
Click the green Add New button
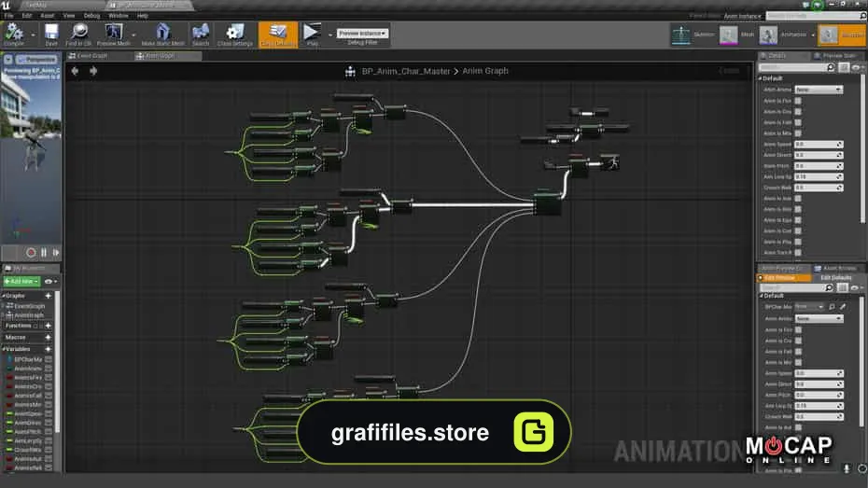coord(21,282)
